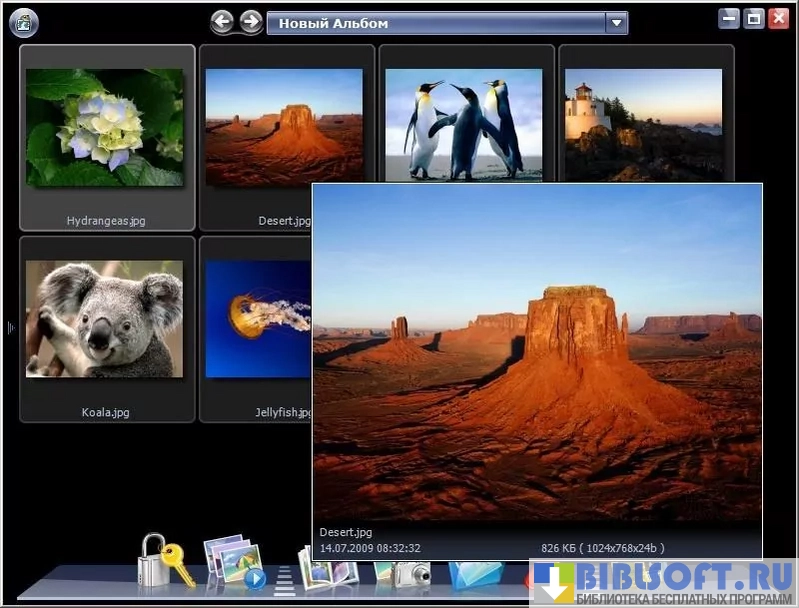Maximize the application window

[754, 19]
